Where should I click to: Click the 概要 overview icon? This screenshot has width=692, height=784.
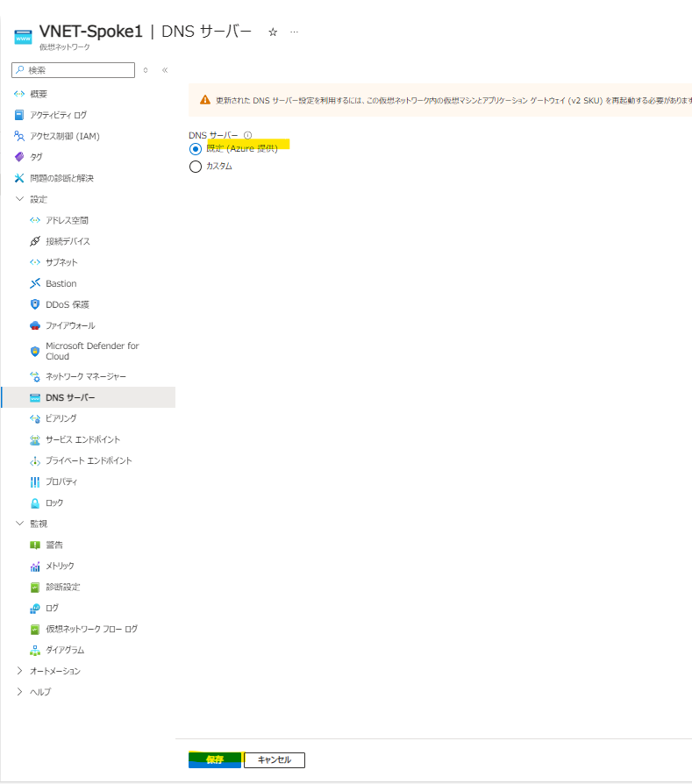pyautogui.click(x=19, y=94)
